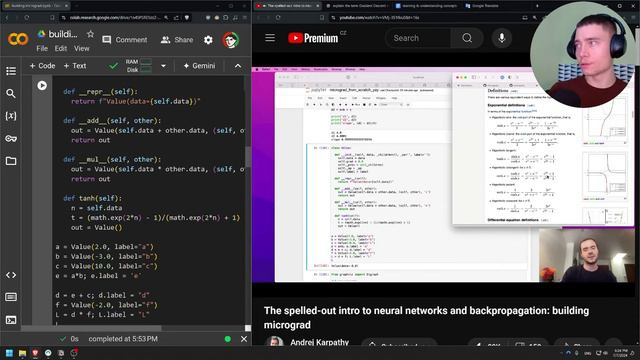This screenshot has width=640, height=360.
Task: Open Google account avatar in Colab
Action: pyautogui.click(x=231, y=40)
